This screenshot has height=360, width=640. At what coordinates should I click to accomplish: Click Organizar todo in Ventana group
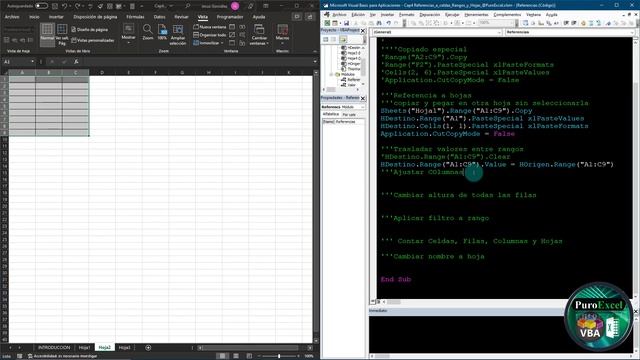tap(210, 35)
